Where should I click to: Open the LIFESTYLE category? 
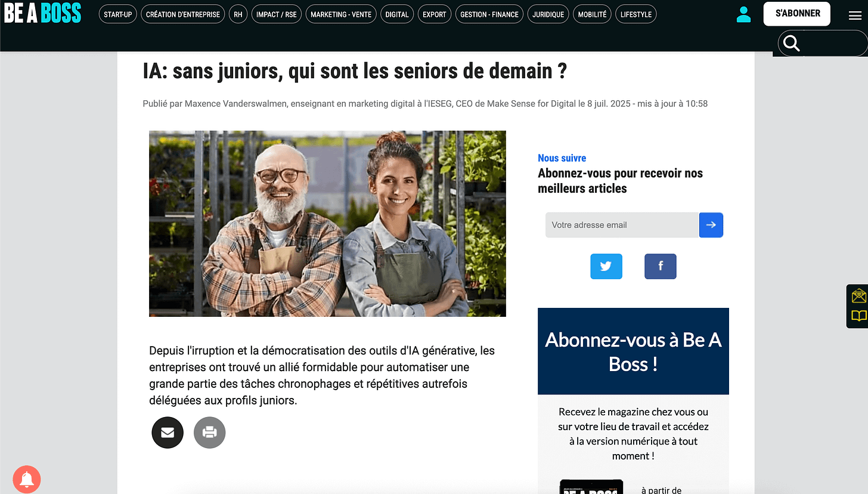[x=635, y=14]
